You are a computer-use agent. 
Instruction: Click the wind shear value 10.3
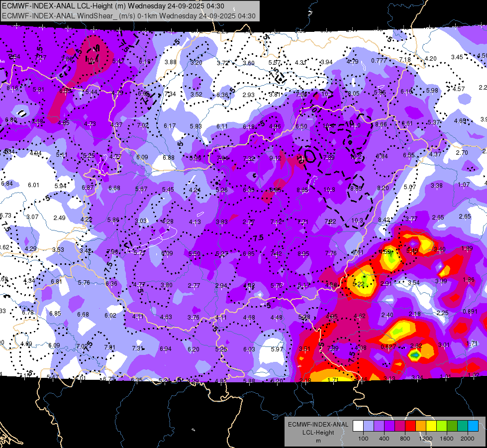357,221
